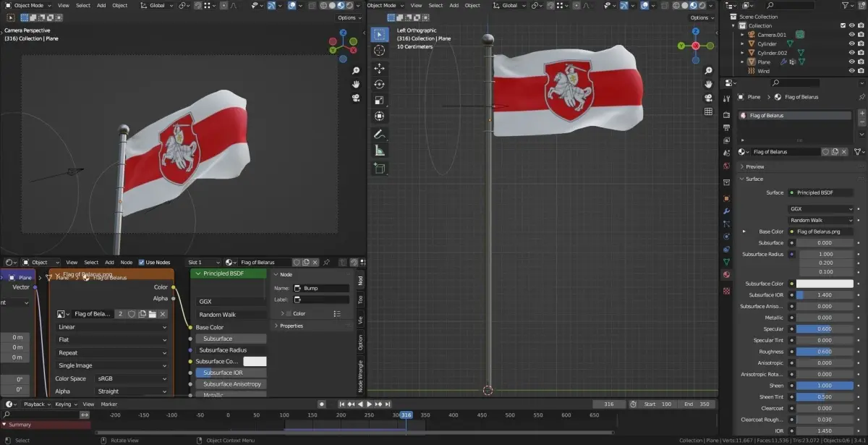The width and height of the screenshot is (868, 445).
Task: Toggle the Collection exclude checkbox in outliner
Action: click(843, 25)
